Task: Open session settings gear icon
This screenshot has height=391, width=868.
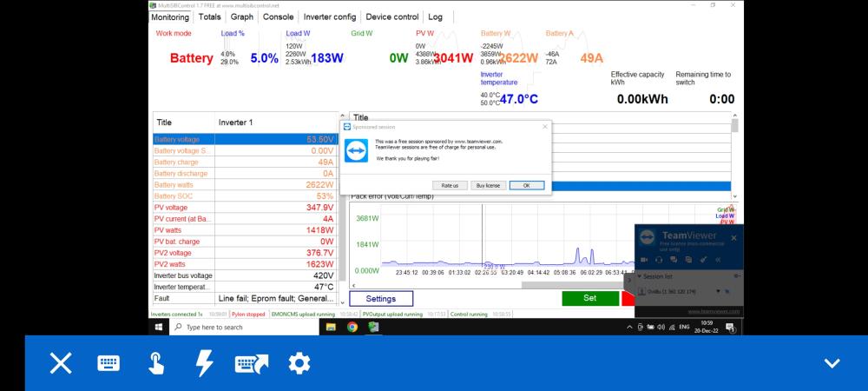Action: click(299, 364)
